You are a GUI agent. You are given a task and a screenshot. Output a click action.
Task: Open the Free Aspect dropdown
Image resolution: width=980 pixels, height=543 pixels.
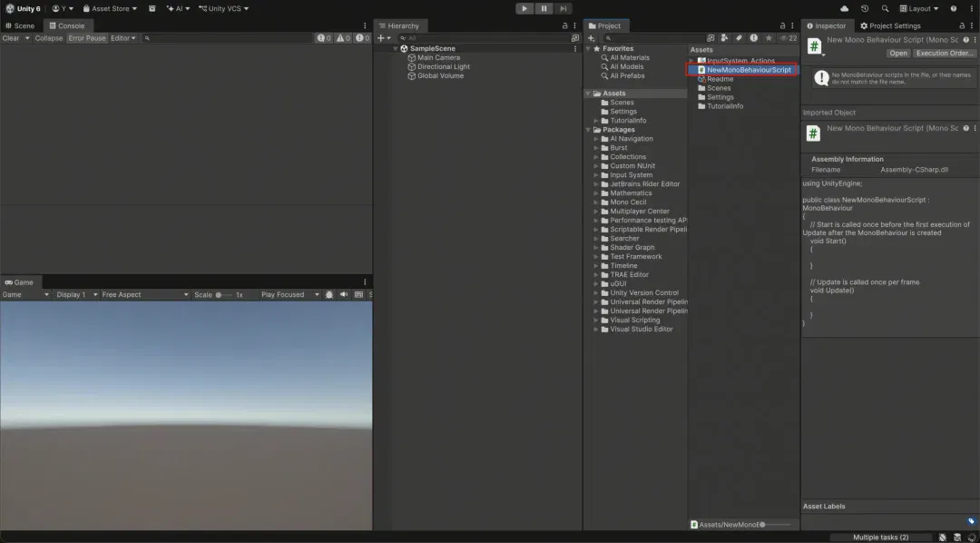tap(145, 294)
